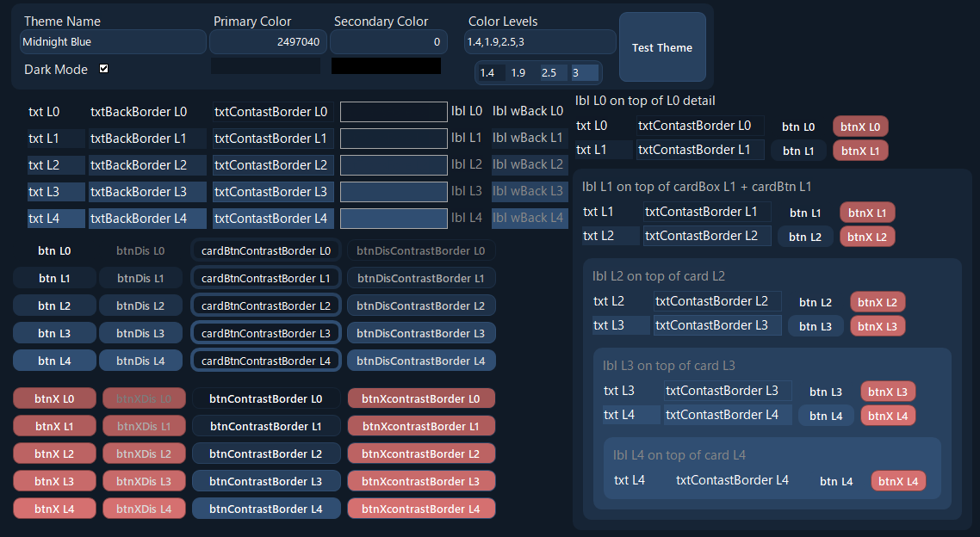The image size is (980, 537).
Task: Click the txtBackBorder L3 text field
Action: (147, 192)
